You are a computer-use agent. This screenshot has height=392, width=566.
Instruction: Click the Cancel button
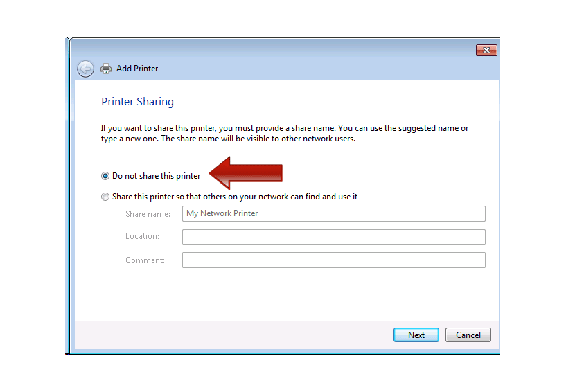click(468, 335)
